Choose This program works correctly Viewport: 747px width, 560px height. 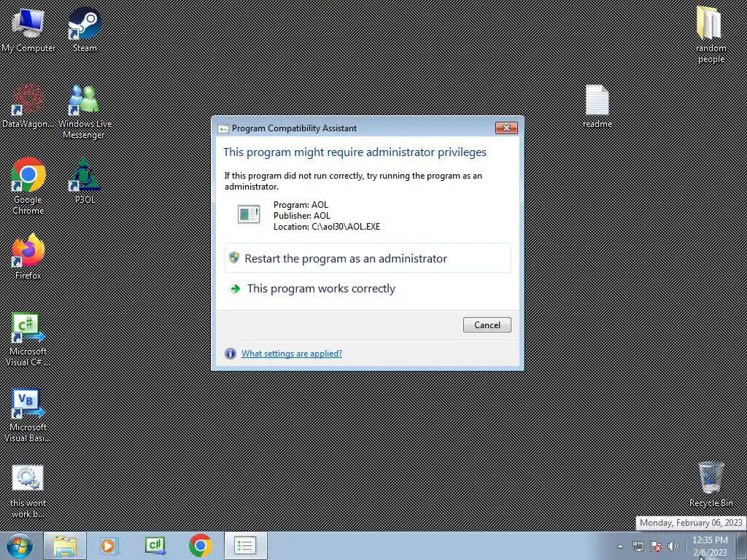coord(368,289)
